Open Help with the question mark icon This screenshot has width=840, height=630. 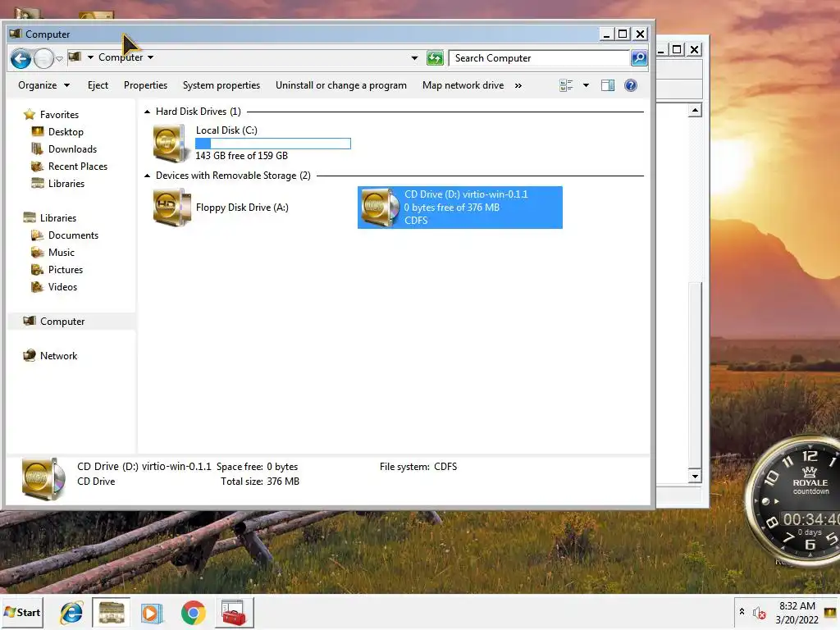click(x=631, y=85)
